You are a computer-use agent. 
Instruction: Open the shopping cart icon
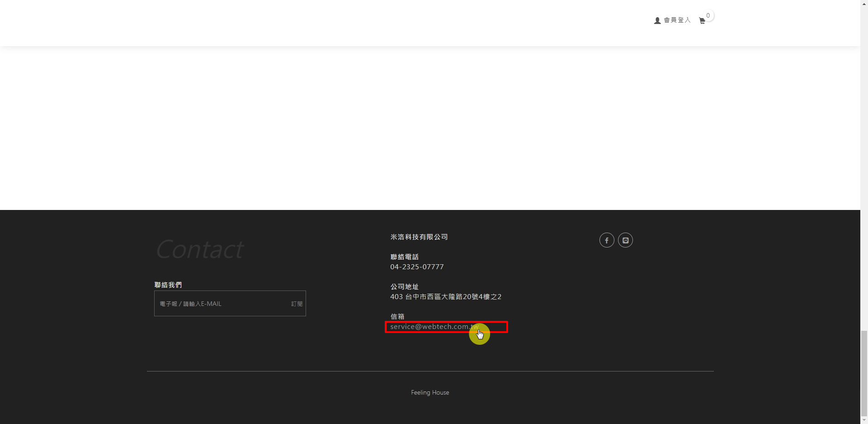pyautogui.click(x=702, y=21)
